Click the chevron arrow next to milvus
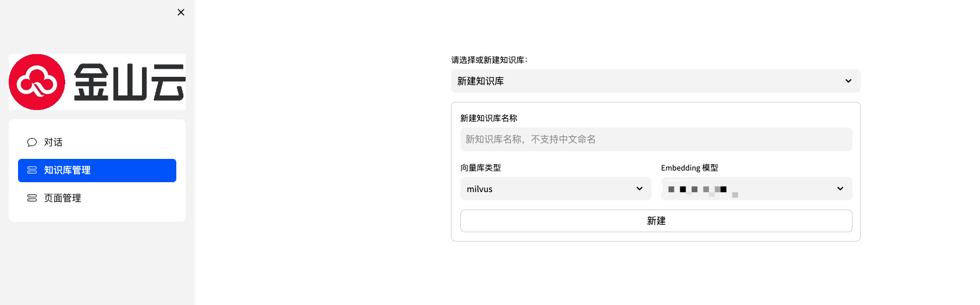 click(639, 189)
